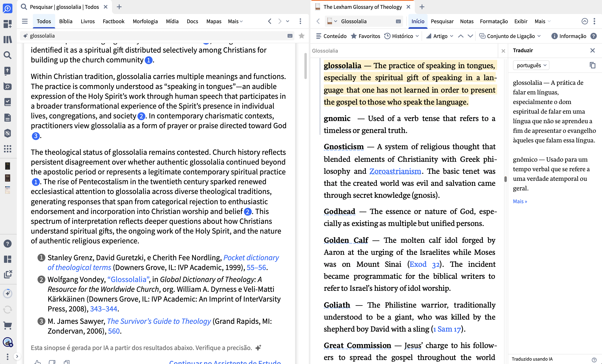The width and height of the screenshot is (602, 364).
Task: Click the glossolalia search input field
Action: coord(156,36)
